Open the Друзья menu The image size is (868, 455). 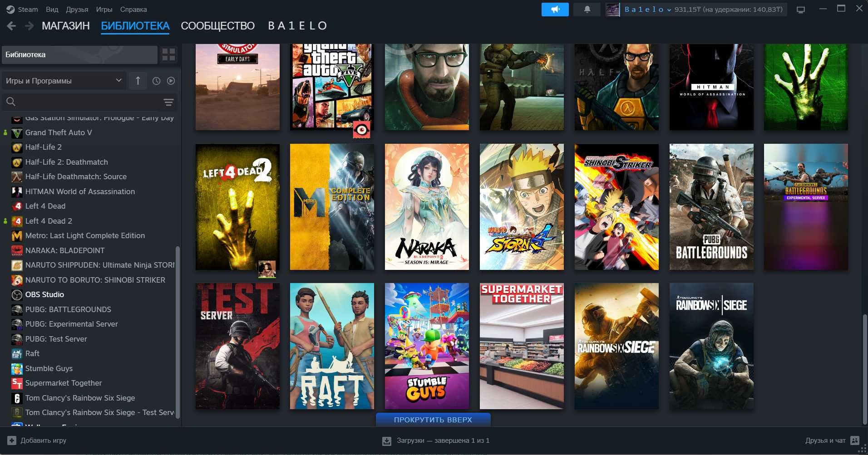pos(77,9)
